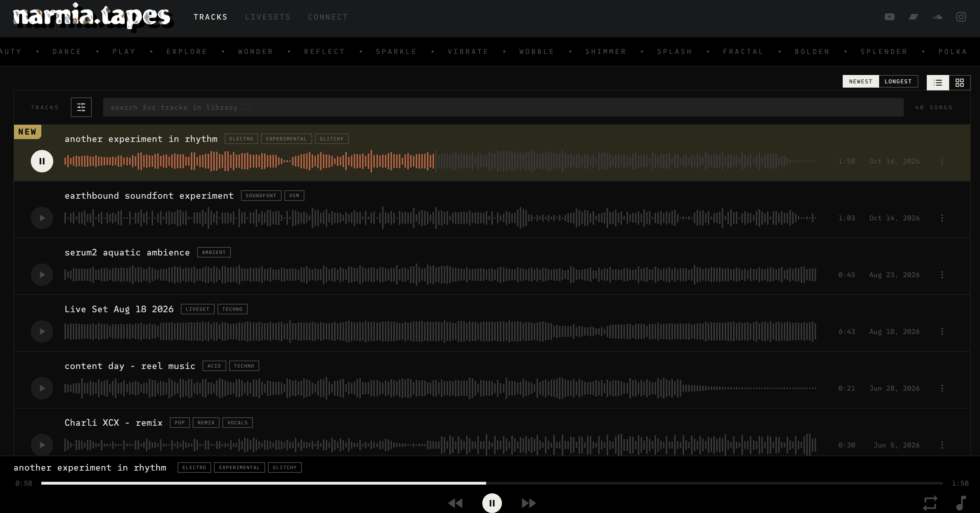Play 'Charli XCX - remix'
The height and width of the screenshot is (513, 980).
(42, 445)
